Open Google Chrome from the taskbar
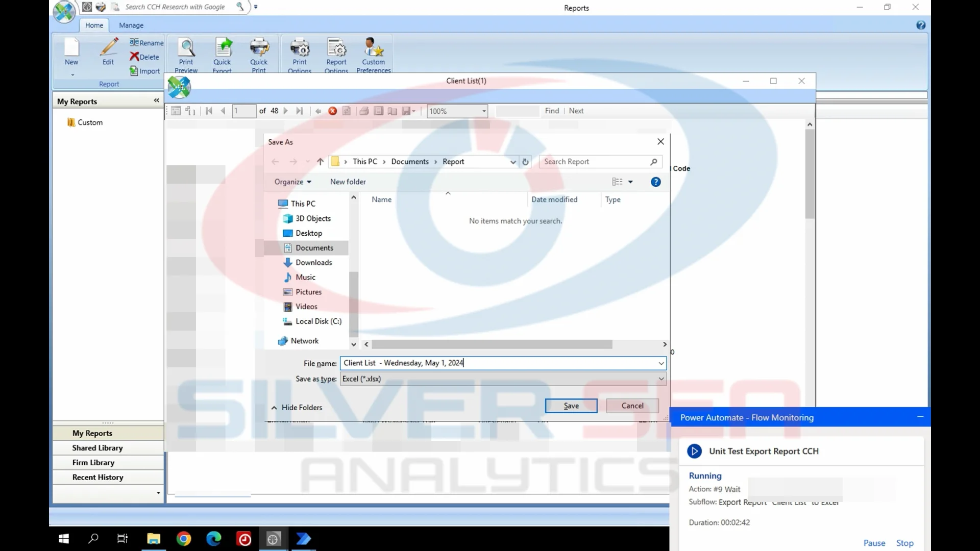 click(184, 539)
